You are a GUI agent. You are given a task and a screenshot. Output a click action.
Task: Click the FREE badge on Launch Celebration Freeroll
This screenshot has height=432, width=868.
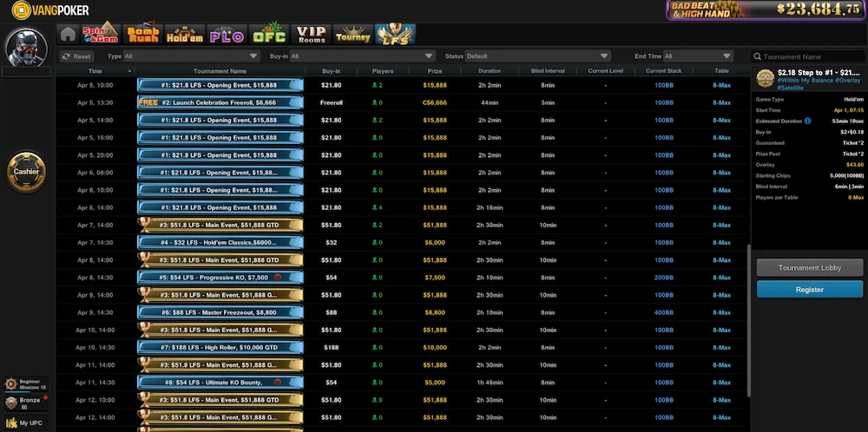click(x=148, y=102)
